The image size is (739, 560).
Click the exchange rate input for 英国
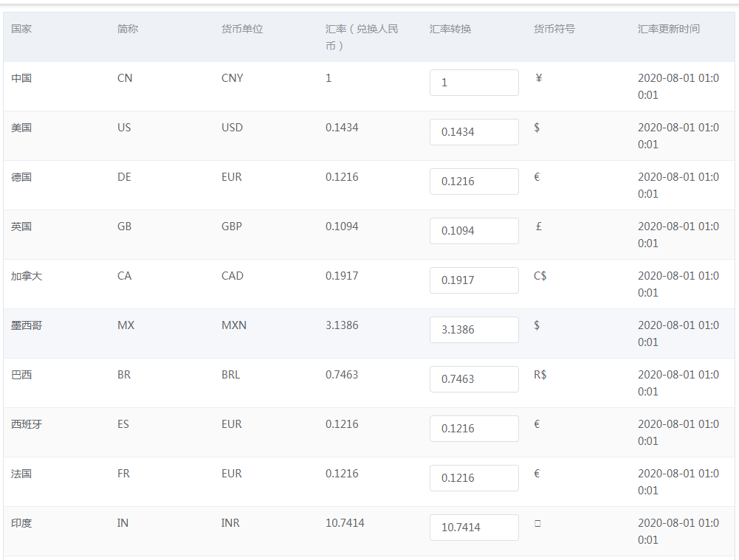click(x=474, y=231)
